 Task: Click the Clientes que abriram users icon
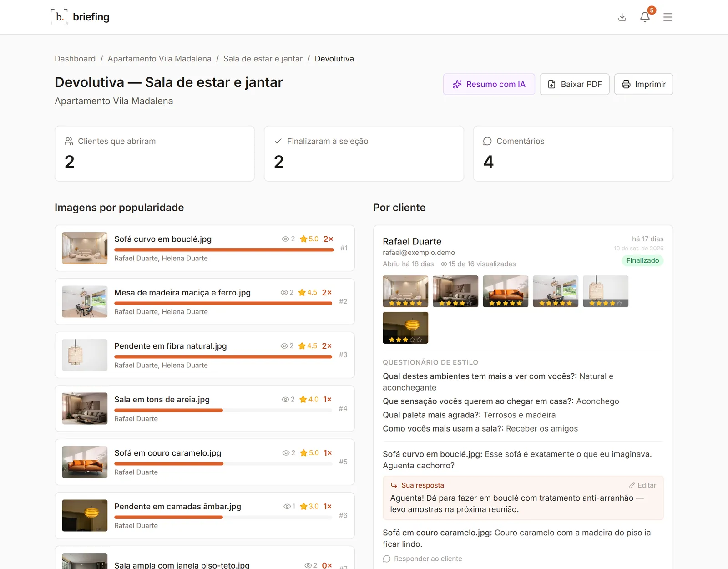69,141
